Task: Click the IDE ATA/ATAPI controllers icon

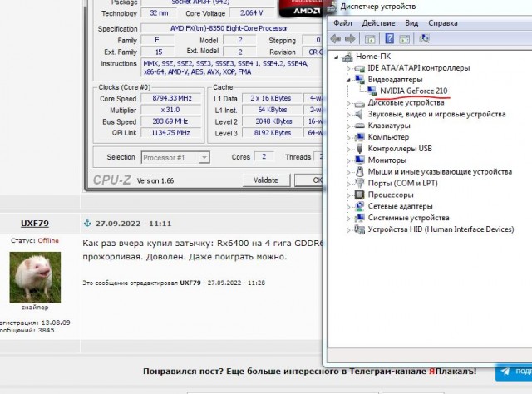Action: (359, 68)
